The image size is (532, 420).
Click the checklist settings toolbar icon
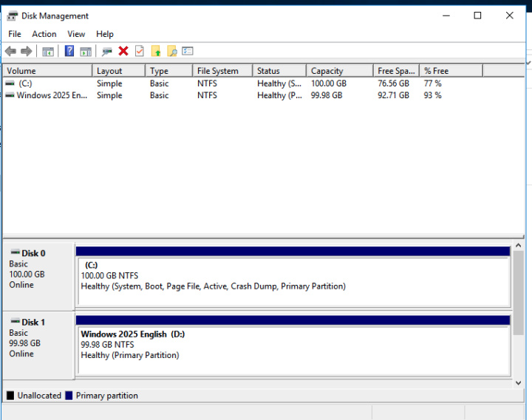pos(188,51)
